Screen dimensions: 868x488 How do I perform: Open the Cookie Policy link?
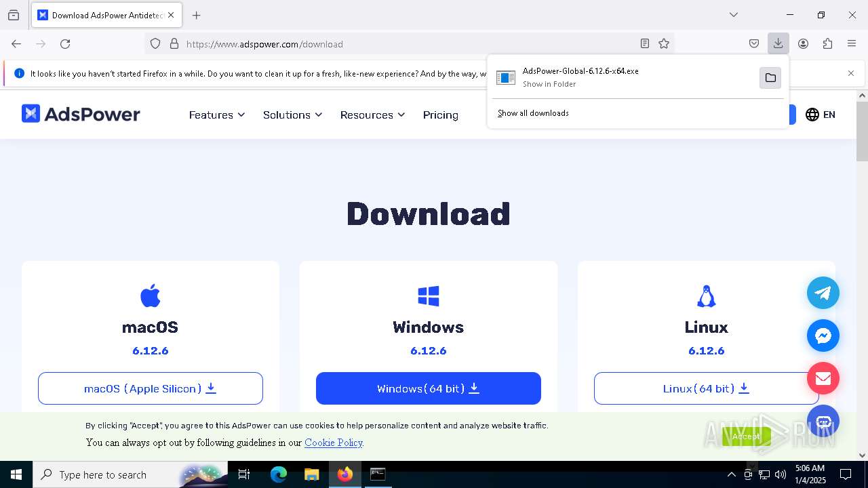[334, 443]
